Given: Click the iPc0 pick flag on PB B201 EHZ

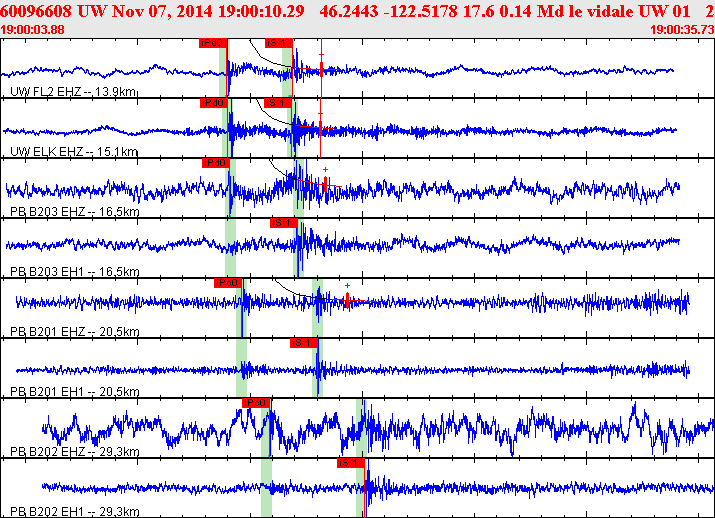Looking at the screenshot, I should pos(228,283).
